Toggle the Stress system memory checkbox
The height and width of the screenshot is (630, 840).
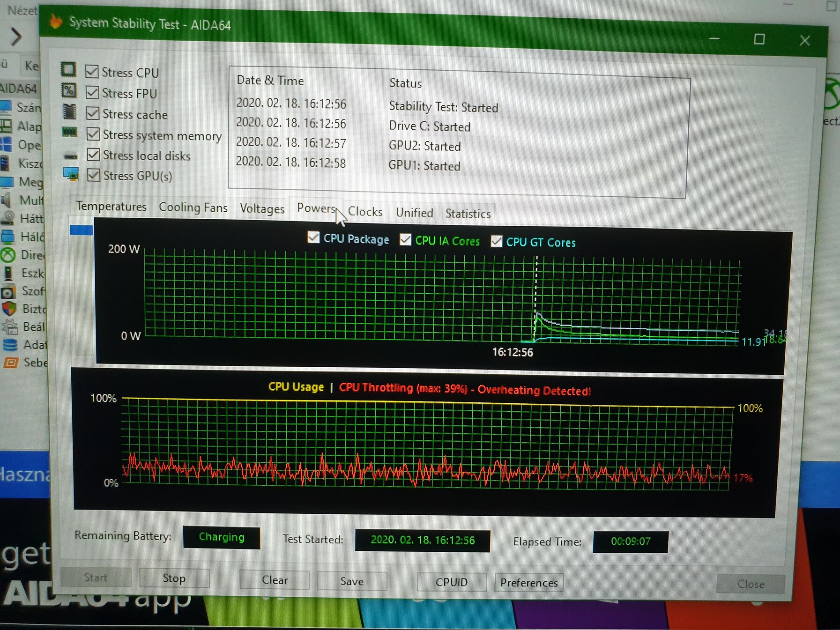[93, 134]
